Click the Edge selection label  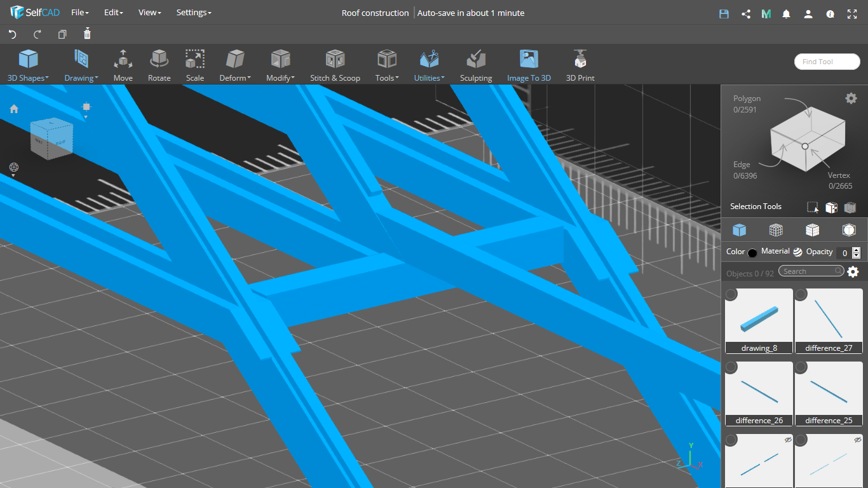(x=742, y=165)
